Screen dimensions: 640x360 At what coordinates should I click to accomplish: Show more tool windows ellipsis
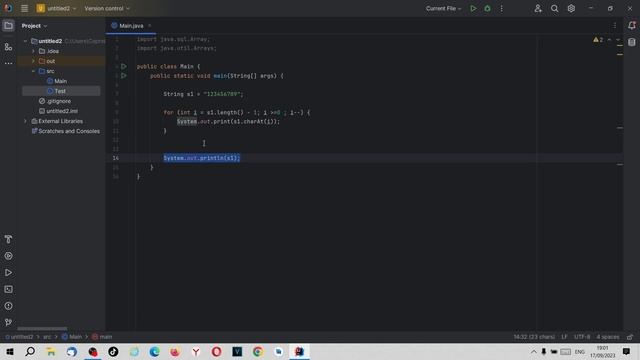(x=8, y=63)
